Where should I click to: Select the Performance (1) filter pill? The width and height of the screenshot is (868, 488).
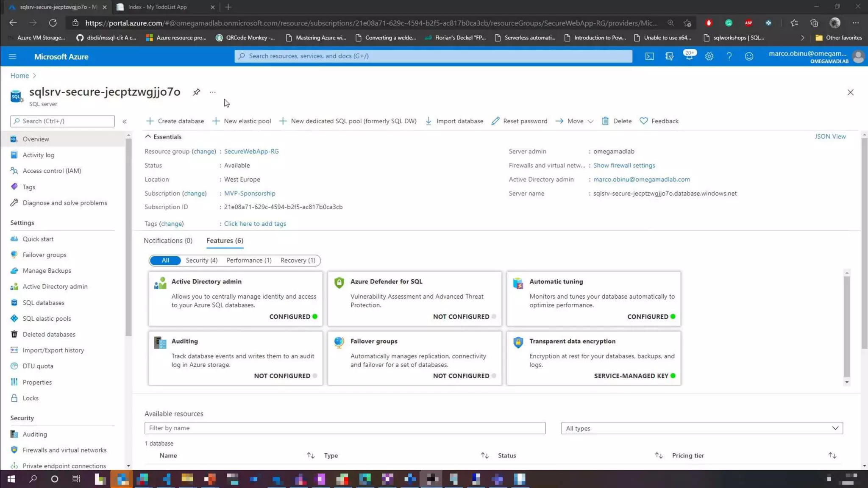tap(249, 261)
